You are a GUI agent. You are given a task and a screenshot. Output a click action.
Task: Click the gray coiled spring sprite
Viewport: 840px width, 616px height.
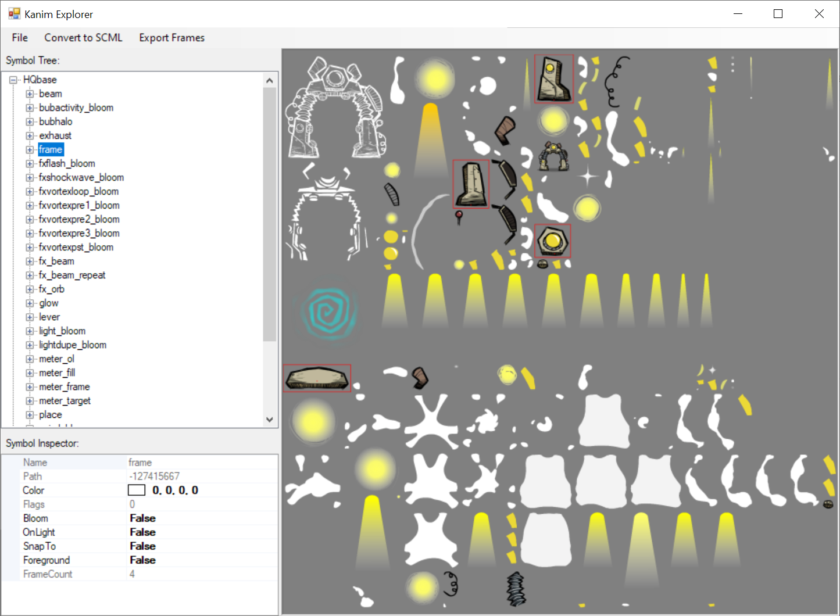(516, 589)
